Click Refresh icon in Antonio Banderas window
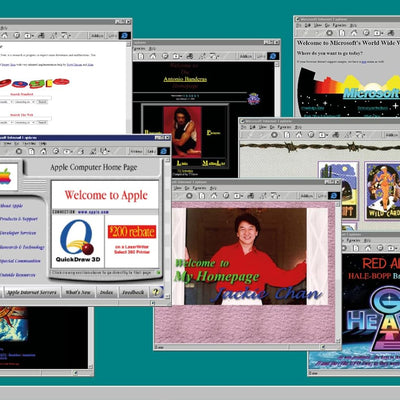The image size is (400, 400). tap(141, 56)
